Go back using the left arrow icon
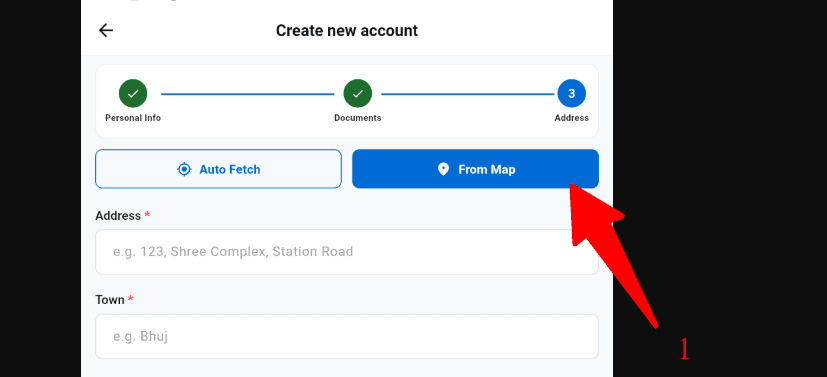The height and width of the screenshot is (377, 827). click(106, 31)
